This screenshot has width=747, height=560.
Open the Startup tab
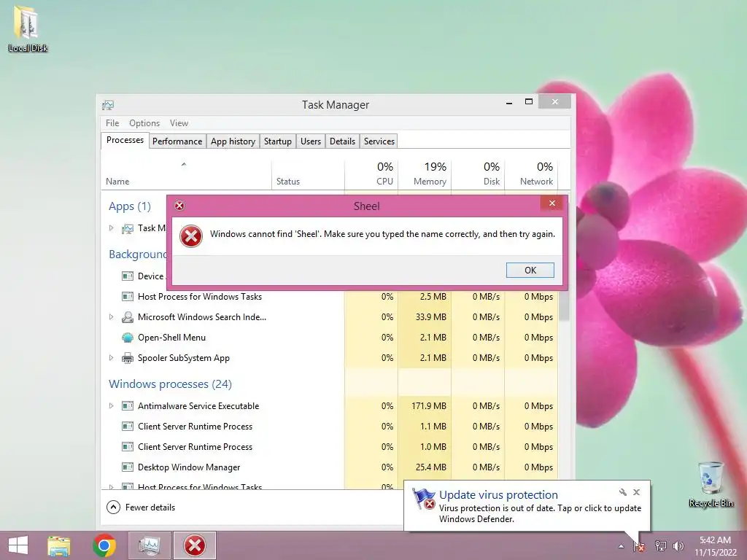tap(278, 141)
